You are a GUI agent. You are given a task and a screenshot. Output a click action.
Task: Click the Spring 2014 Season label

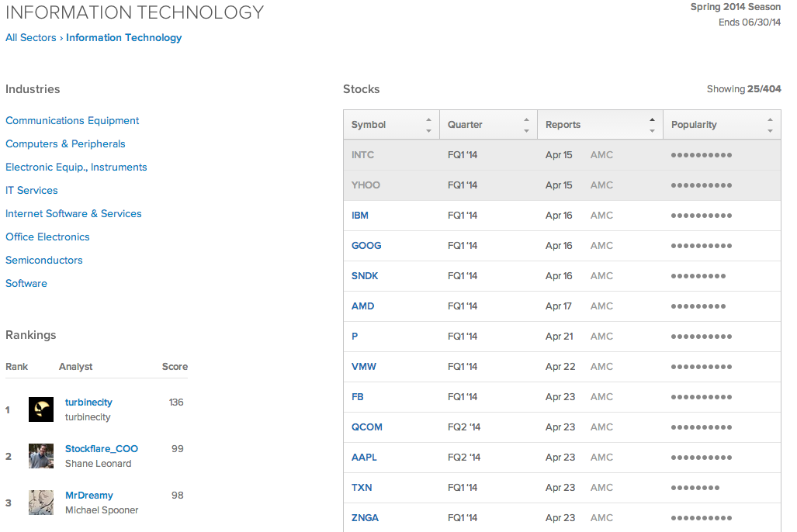(x=736, y=7)
